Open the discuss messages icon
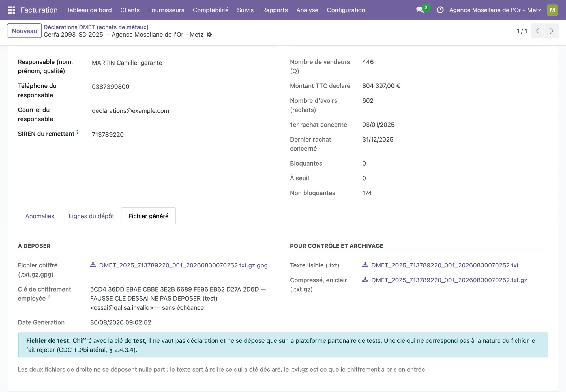Viewport: 566px width, 392px height. click(x=420, y=10)
